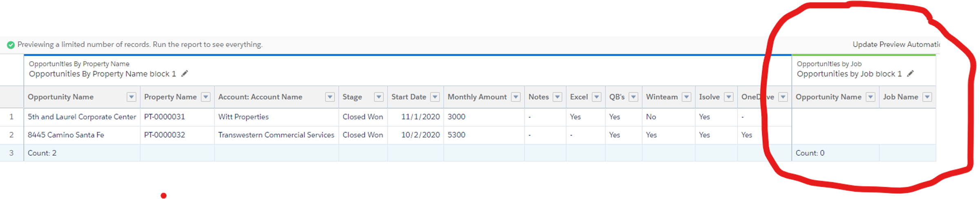Open the QB's column dropdown arrow

[x=633, y=97]
